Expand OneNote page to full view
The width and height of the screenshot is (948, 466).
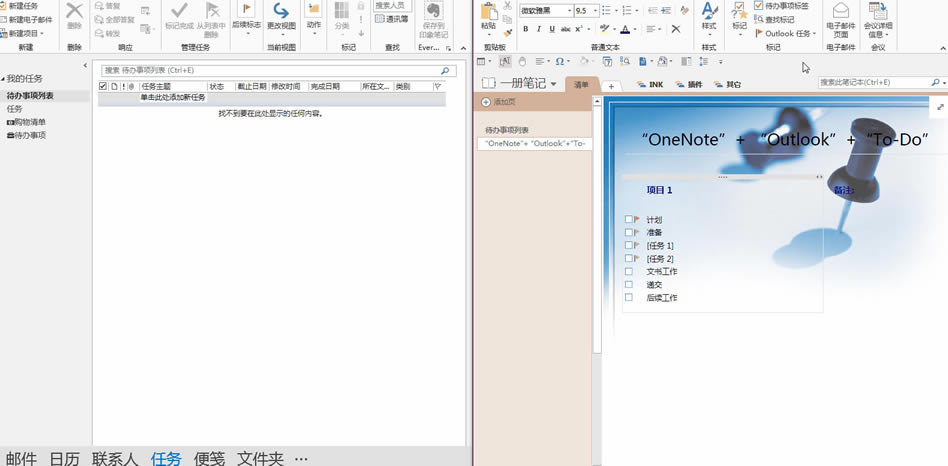(940, 107)
